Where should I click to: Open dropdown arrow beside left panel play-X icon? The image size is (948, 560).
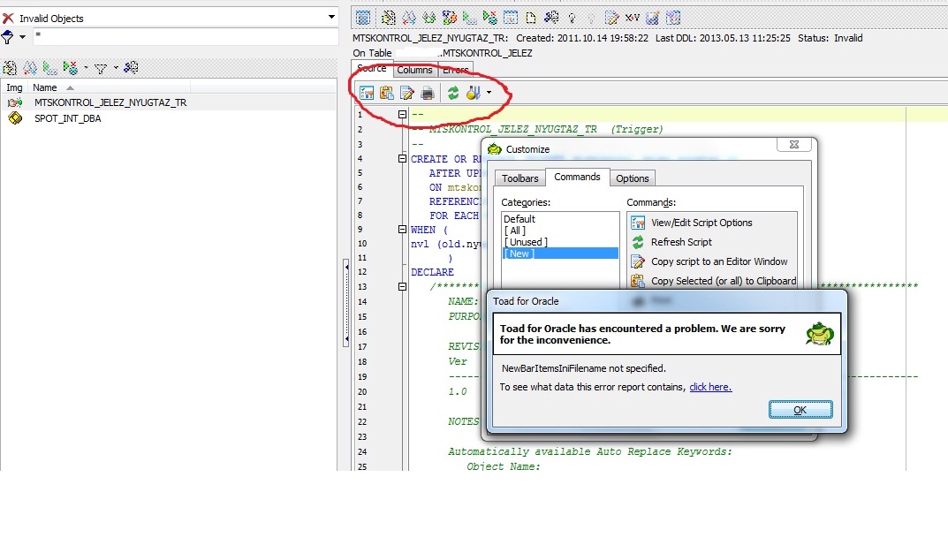(x=85, y=68)
